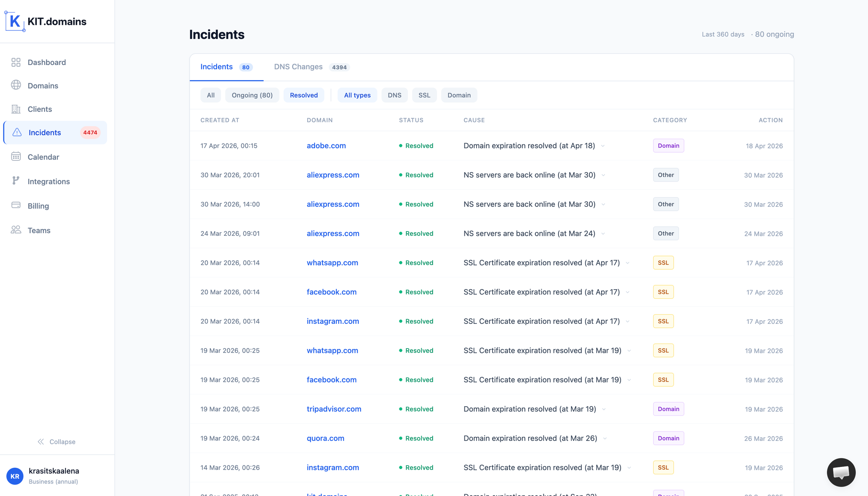Click the Collapse sidebar button
This screenshot has height=496, width=868.
point(56,442)
